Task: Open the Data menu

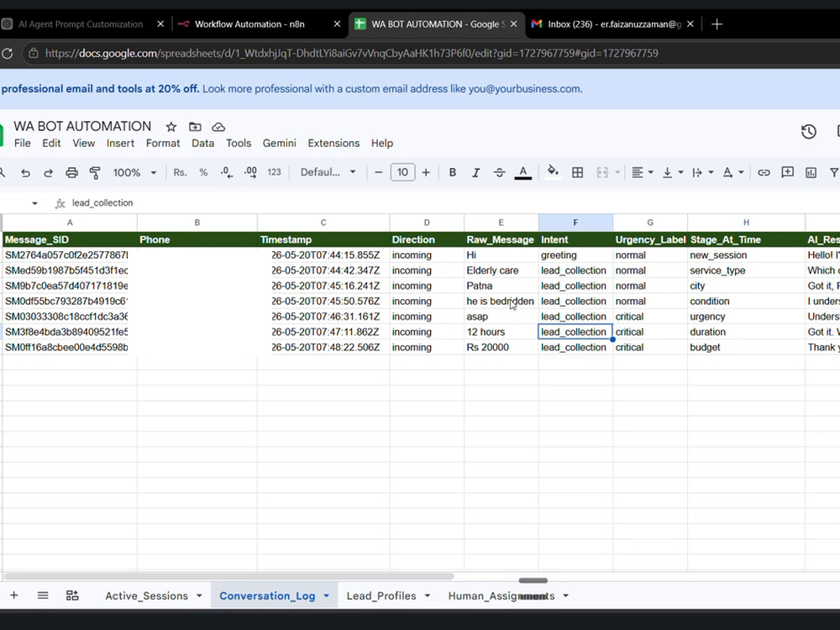Action: point(203,143)
